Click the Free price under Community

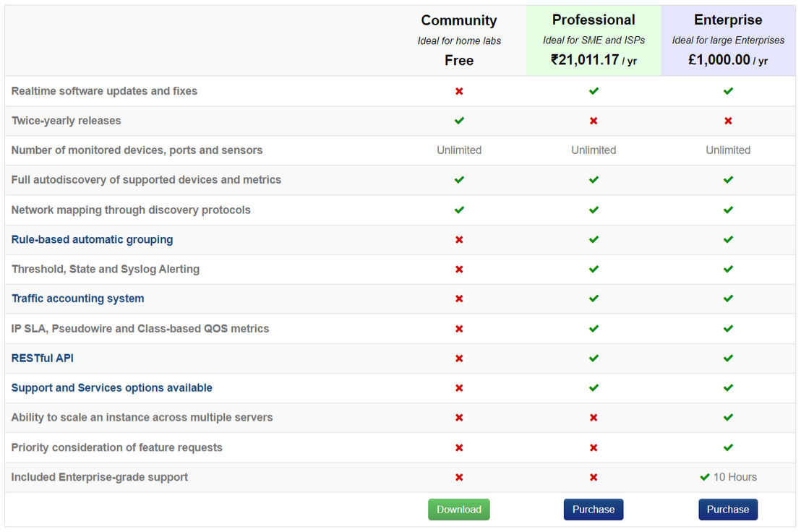[x=459, y=60]
